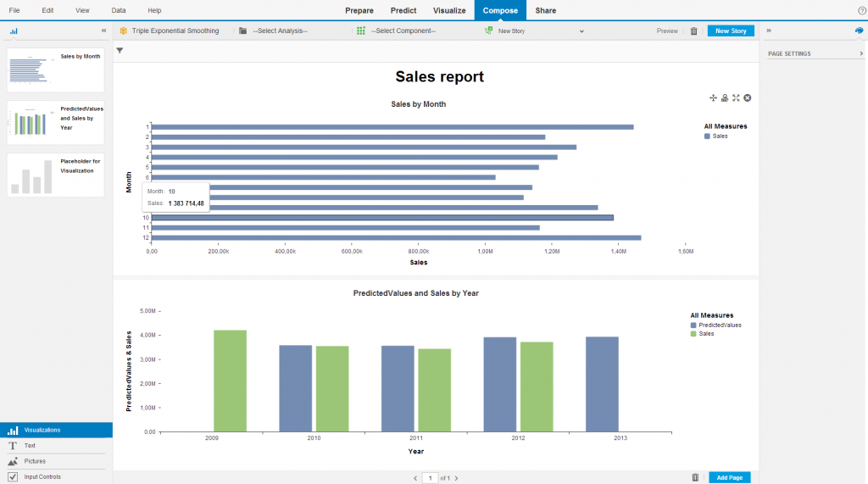Click the delete page trash icon at bottom
868x484 pixels.
tap(695, 477)
